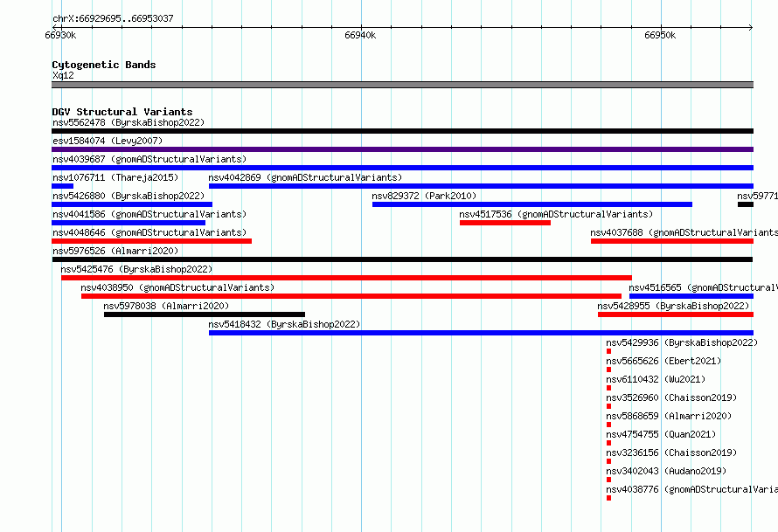Select the black bar for nsv5562478
The width and height of the screenshot is (778, 532).
(402, 131)
